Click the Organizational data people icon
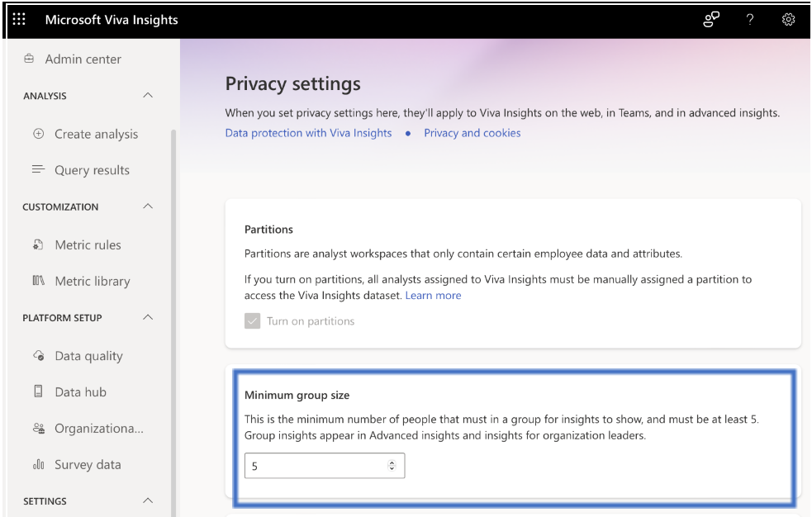 point(38,429)
